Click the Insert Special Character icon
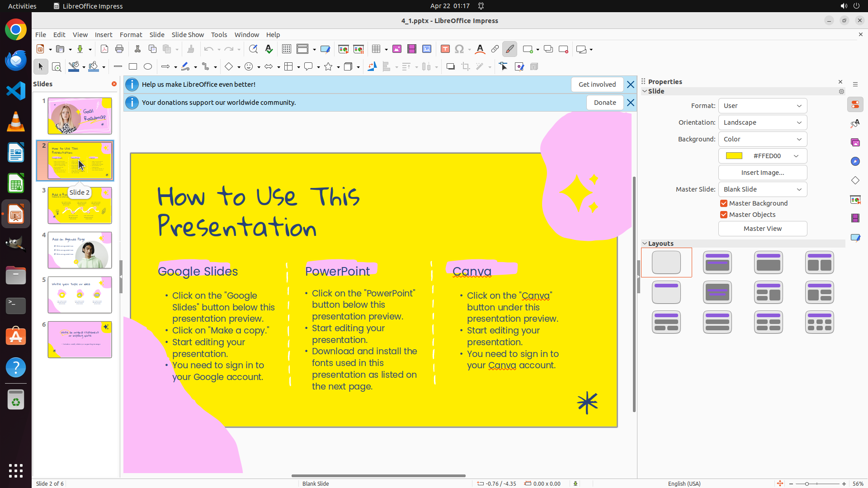868x488 pixels. 459,49
